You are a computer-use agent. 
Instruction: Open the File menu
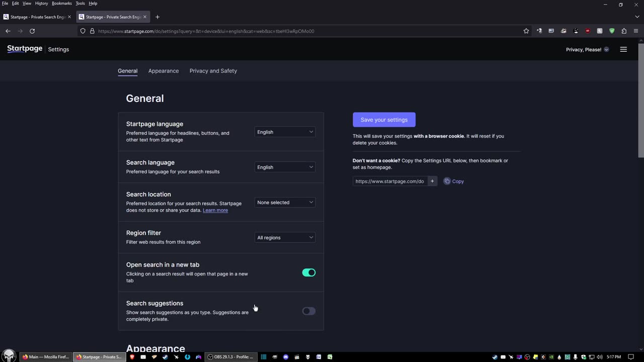5,4
